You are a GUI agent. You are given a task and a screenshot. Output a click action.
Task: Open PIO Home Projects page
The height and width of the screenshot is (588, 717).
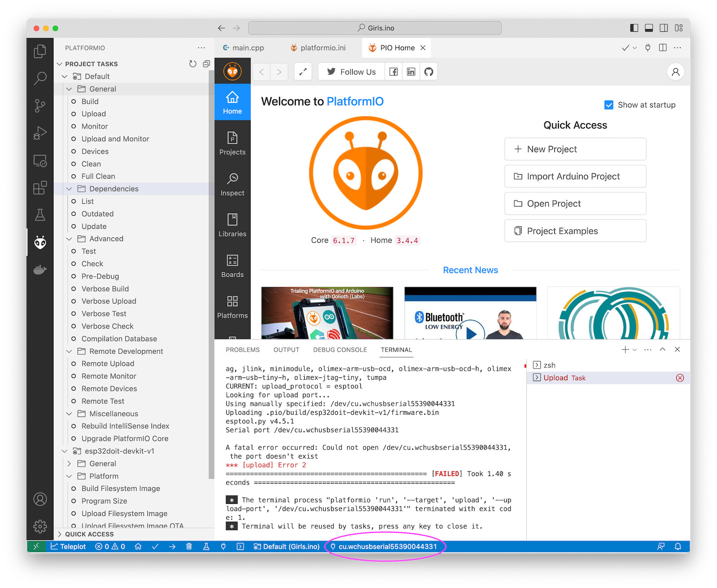[232, 144]
